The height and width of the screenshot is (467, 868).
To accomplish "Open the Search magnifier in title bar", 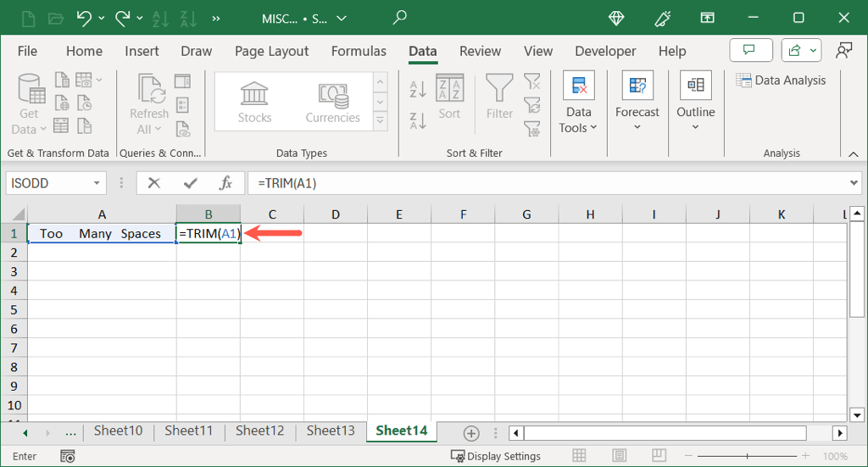I will point(400,18).
